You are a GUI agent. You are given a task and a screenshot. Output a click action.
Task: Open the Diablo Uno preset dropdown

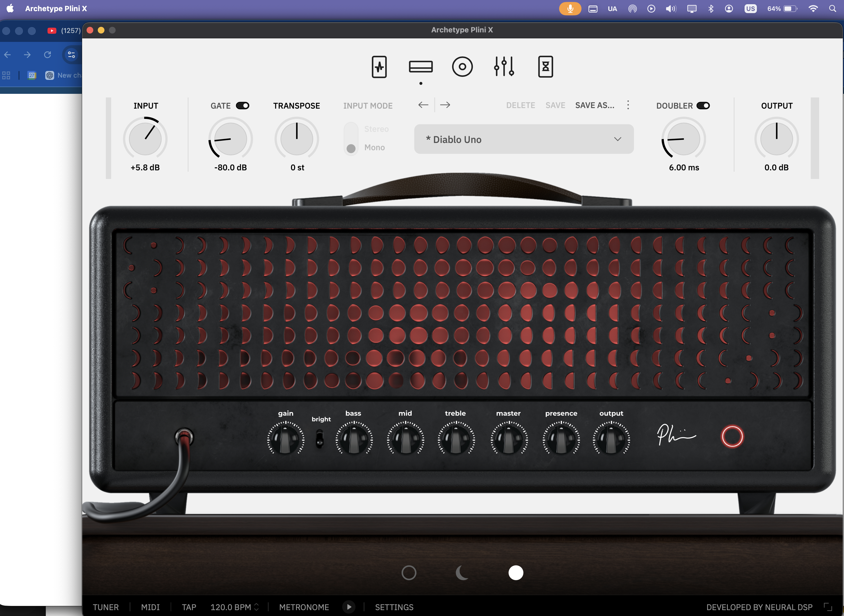[x=523, y=139]
